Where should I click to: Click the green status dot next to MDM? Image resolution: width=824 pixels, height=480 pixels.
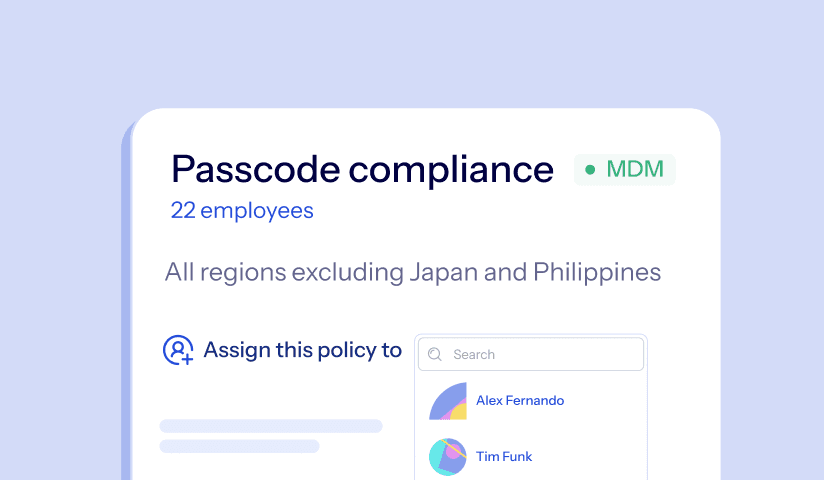coord(590,170)
